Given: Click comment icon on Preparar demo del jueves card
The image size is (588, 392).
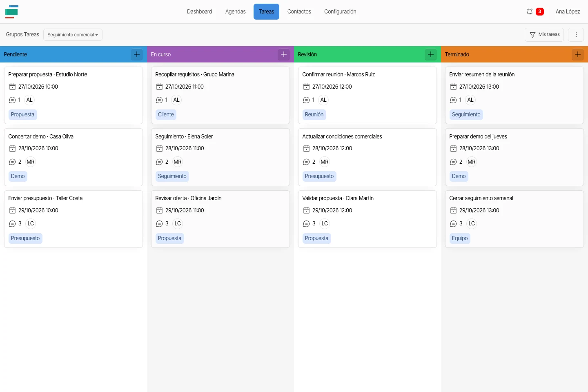Looking at the screenshot, I should click(453, 162).
